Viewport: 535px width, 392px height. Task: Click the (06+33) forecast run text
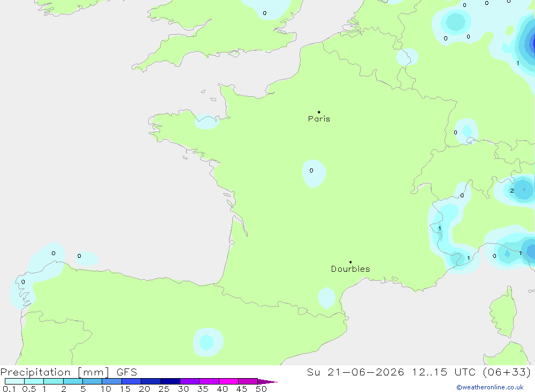point(507,372)
